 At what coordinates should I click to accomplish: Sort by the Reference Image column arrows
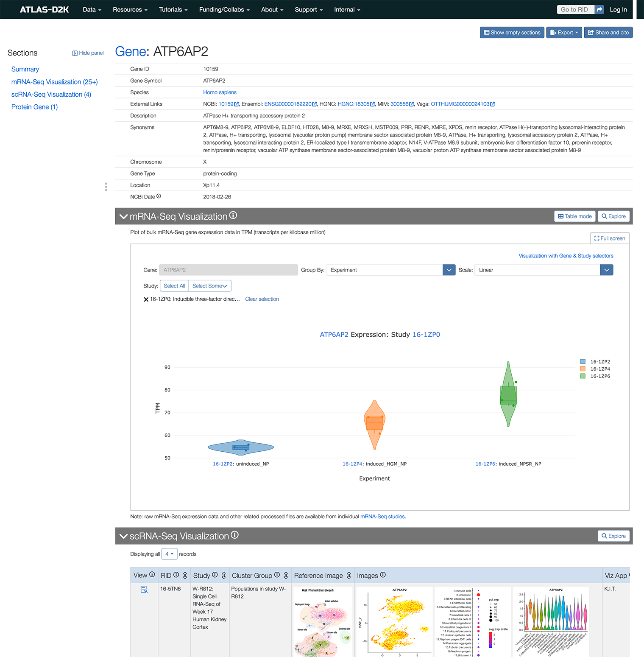[x=349, y=576]
